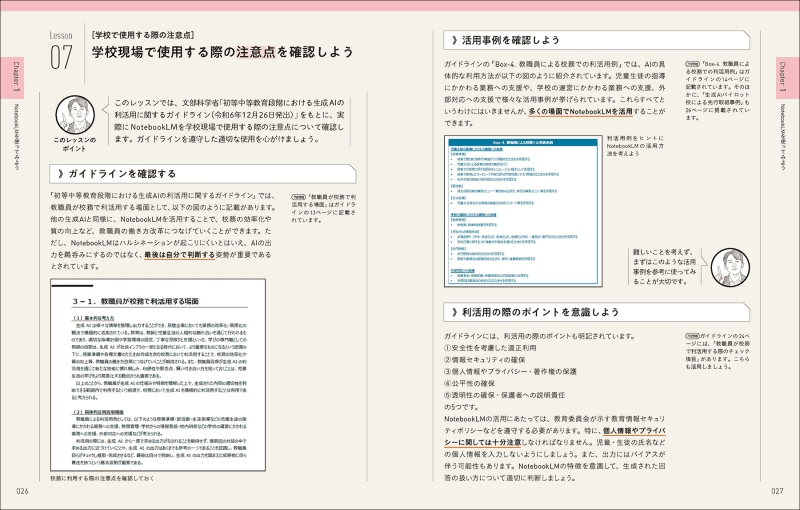The width and height of the screenshot is (800, 510).
Task: Click the 活用事例を確認しよう section header
Action: [596, 40]
